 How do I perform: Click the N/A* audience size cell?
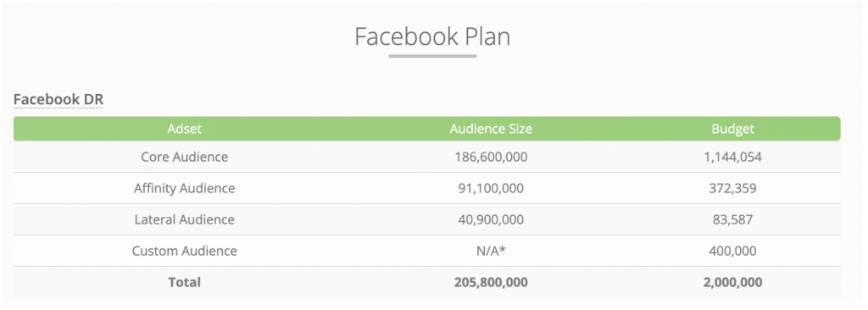(491, 251)
